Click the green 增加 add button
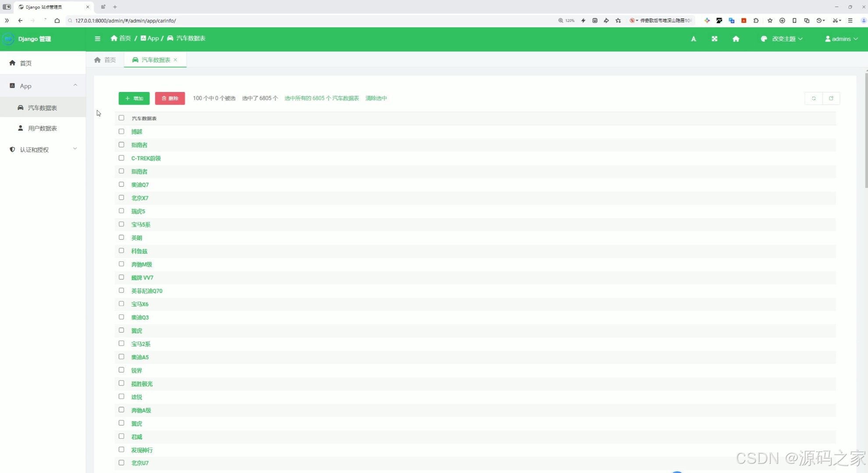The image size is (868, 473). (x=134, y=99)
